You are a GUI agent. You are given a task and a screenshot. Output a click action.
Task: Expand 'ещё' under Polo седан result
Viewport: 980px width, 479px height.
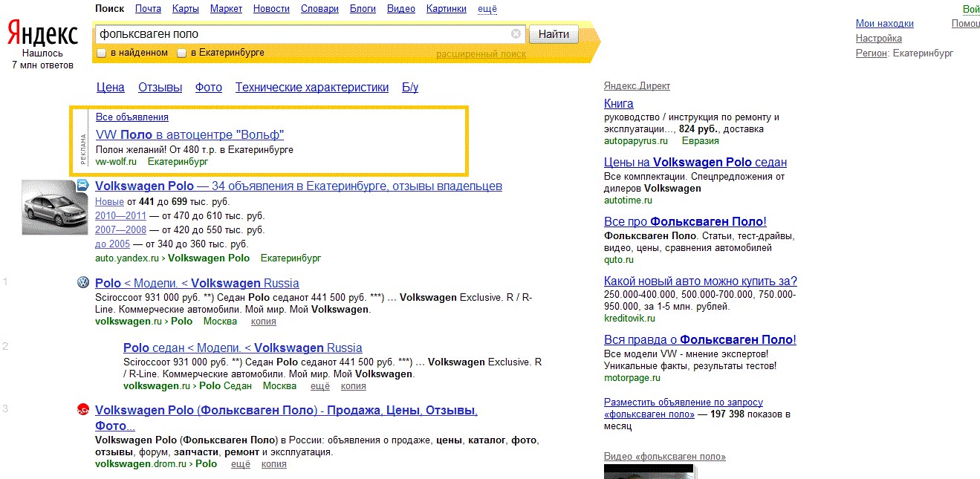tap(319, 385)
